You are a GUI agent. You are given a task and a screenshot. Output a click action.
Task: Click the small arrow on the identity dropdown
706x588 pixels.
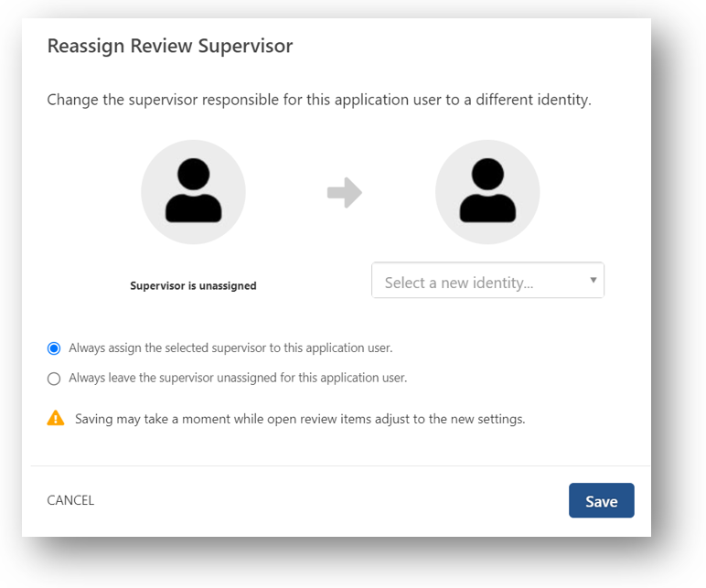click(x=593, y=280)
